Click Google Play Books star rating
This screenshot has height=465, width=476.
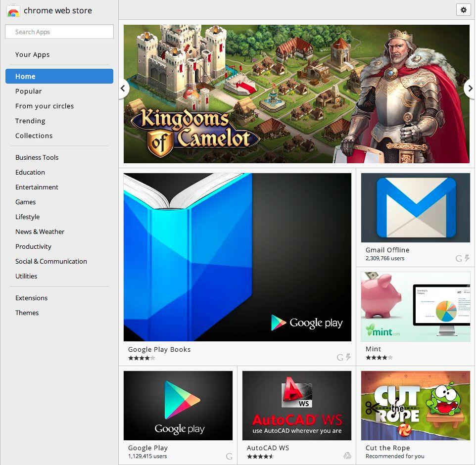pos(142,358)
